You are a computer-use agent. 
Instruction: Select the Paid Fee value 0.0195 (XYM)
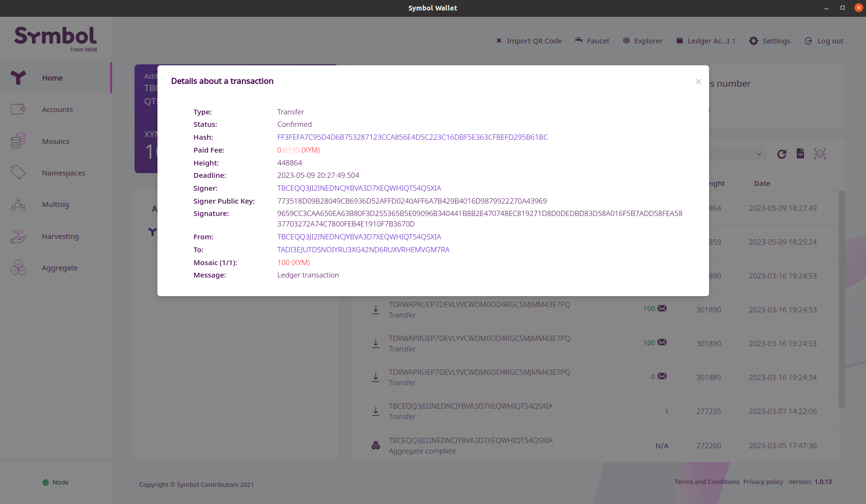coord(298,150)
